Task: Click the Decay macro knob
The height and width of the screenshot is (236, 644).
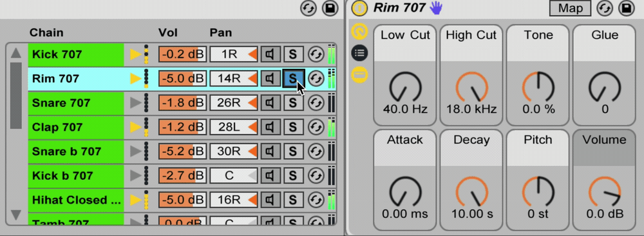Action: tap(471, 192)
